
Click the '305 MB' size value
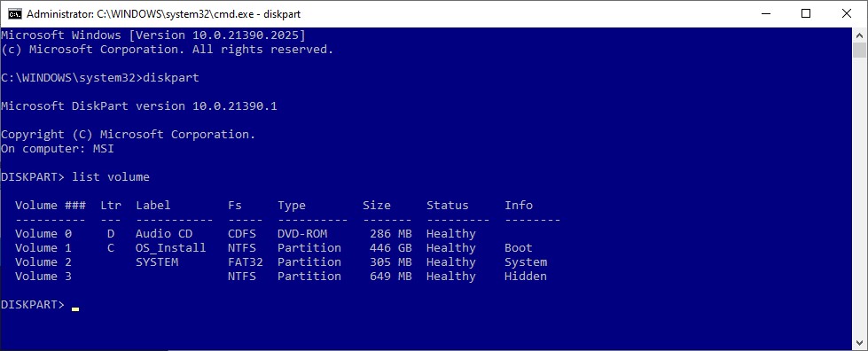pyautogui.click(x=391, y=262)
